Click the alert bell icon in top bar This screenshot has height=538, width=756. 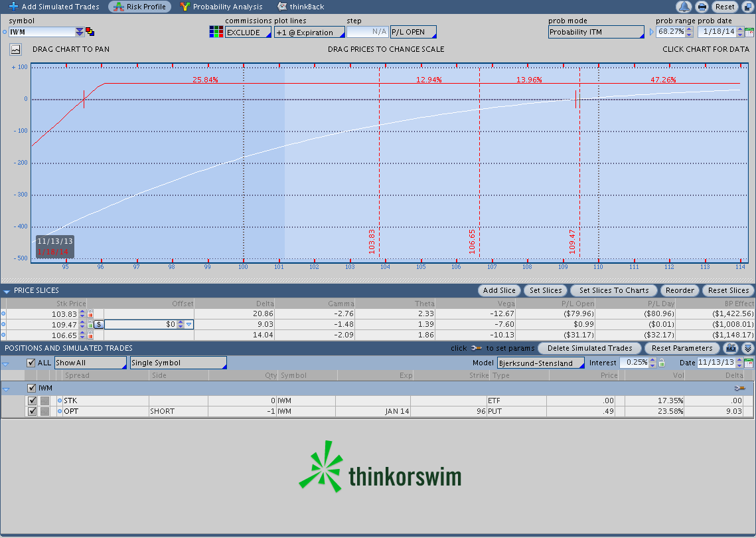pyautogui.click(x=684, y=7)
